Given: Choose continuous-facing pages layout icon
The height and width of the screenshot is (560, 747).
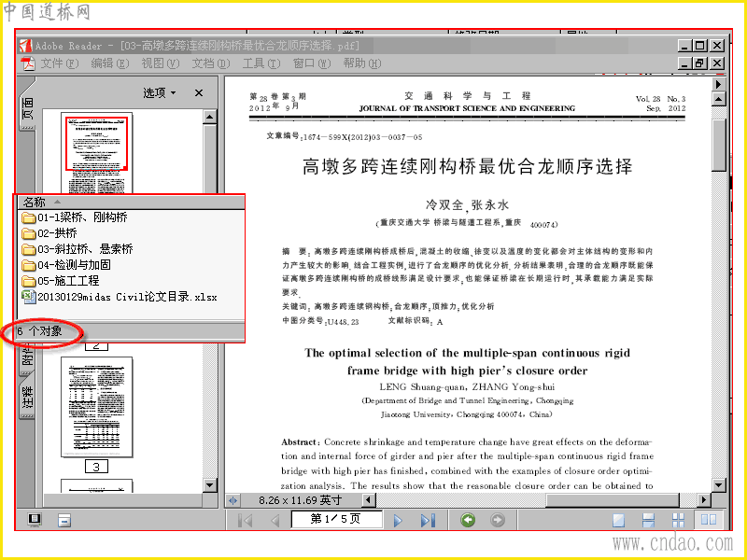Looking at the screenshot, I should [679, 520].
